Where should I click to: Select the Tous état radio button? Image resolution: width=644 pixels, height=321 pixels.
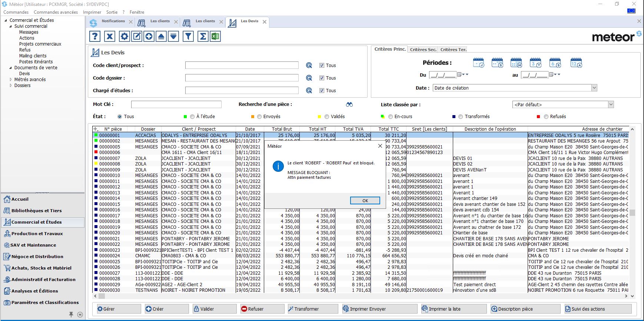120,117
